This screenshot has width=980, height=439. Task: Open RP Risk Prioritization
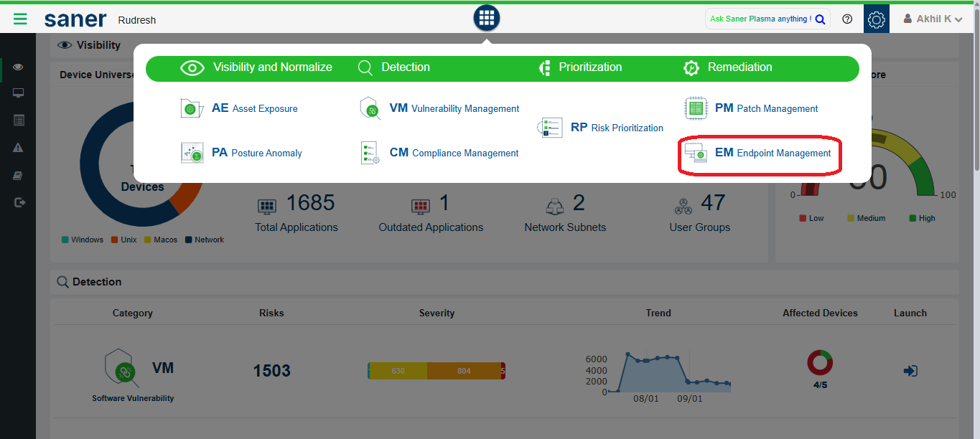pyautogui.click(x=617, y=128)
